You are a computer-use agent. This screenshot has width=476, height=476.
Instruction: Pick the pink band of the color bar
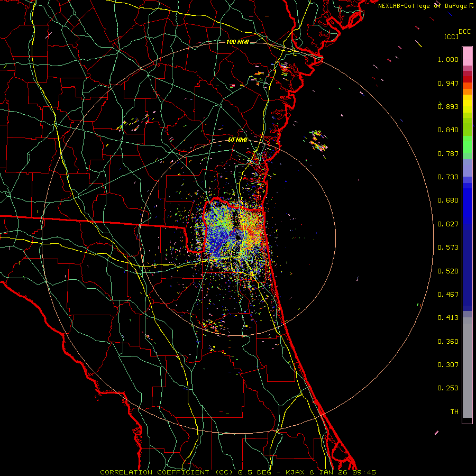tap(467, 57)
